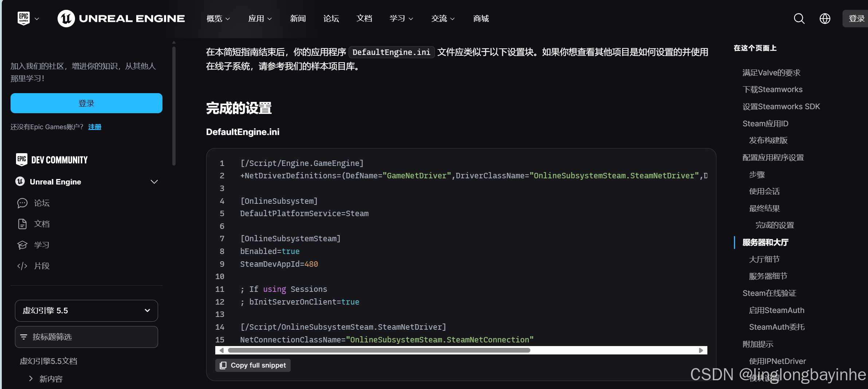Viewport: 868px width, 389px height.
Task: Click the 按标题筛选 filter field
Action: (86, 337)
